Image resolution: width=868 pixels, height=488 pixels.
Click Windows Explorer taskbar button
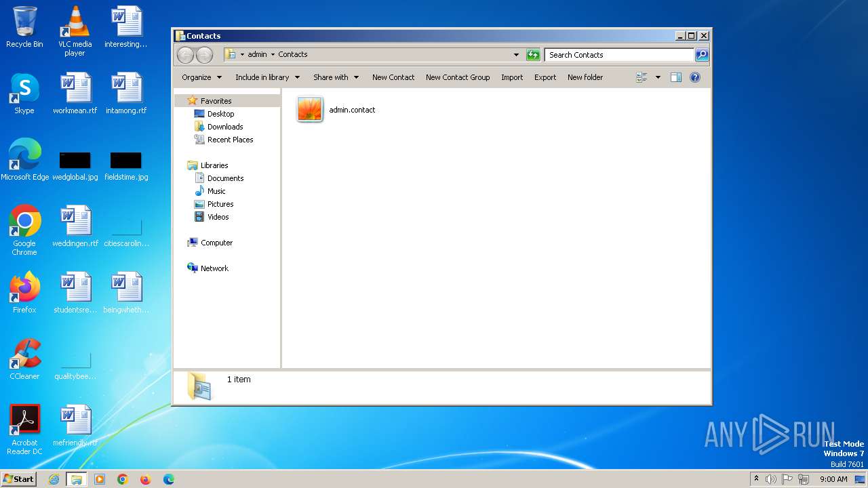tap(77, 479)
